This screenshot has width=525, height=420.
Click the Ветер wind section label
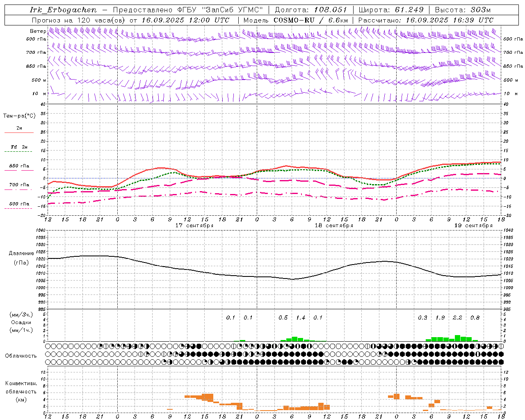tap(38, 31)
